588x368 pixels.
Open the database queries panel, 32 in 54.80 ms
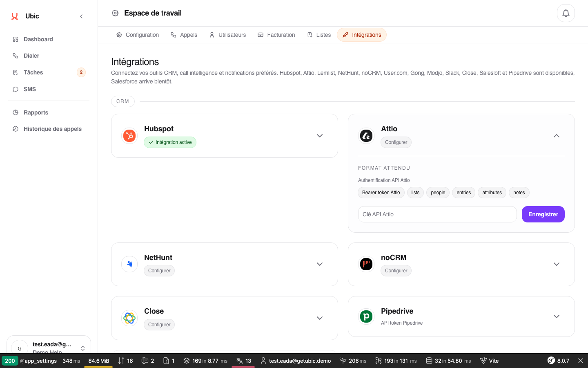coord(448,361)
